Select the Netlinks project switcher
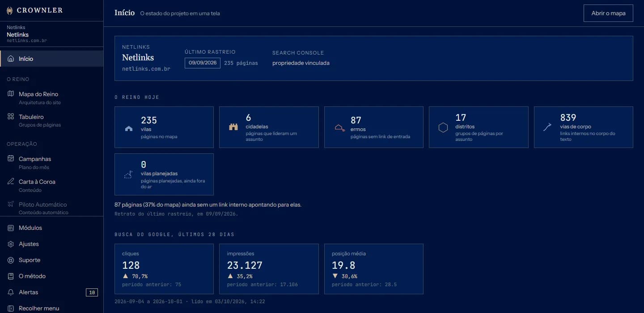 click(x=51, y=34)
